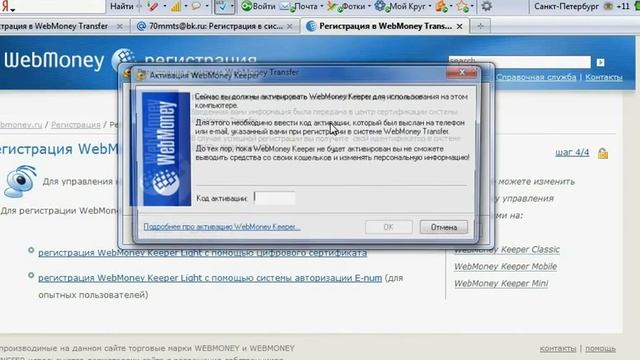Image resolution: width=640 pixels, height=360 pixels.
Task: Click the OK button in activation dialog
Action: click(388, 227)
